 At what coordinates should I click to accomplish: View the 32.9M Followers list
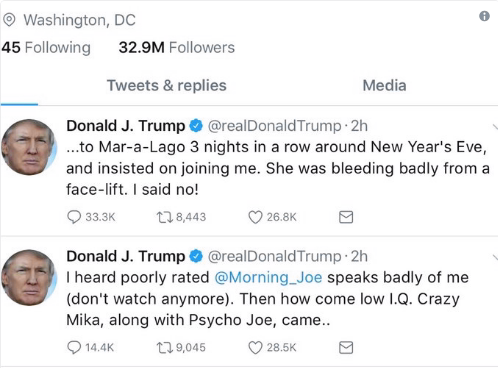[177, 47]
